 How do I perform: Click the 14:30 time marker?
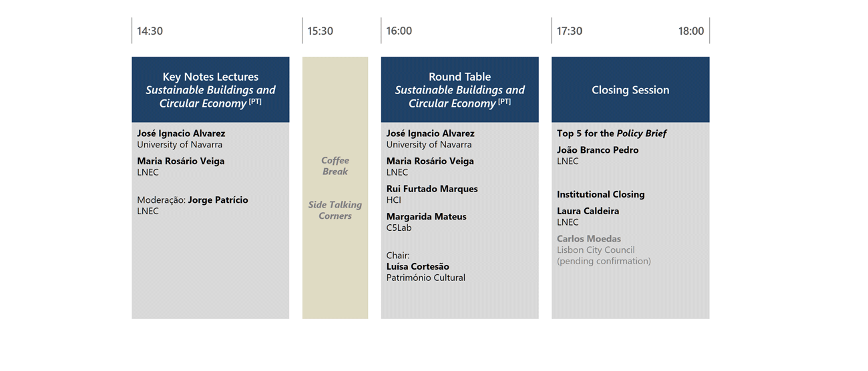click(x=150, y=31)
